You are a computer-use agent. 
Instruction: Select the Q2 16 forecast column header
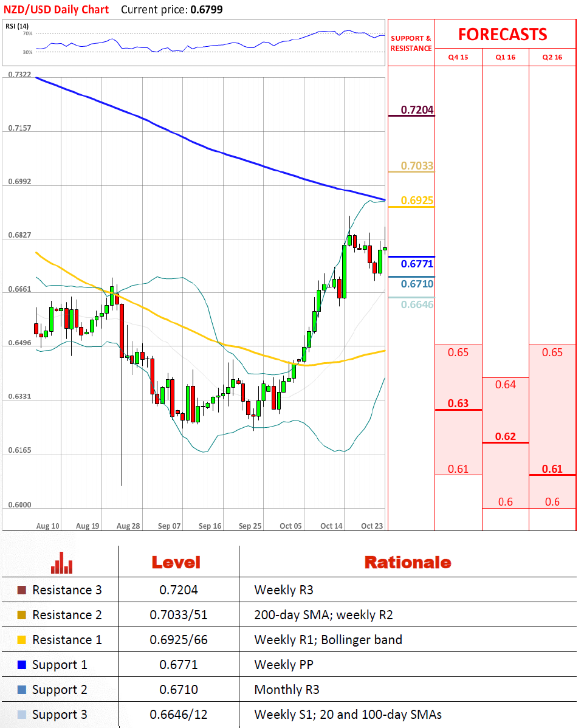pyautogui.click(x=552, y=57)
